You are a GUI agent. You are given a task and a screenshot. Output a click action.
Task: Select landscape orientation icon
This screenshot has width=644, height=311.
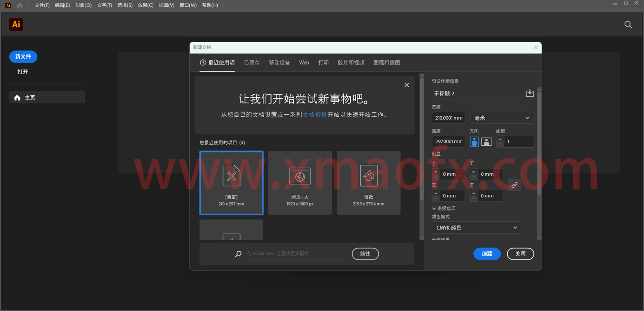coord(486,141)
